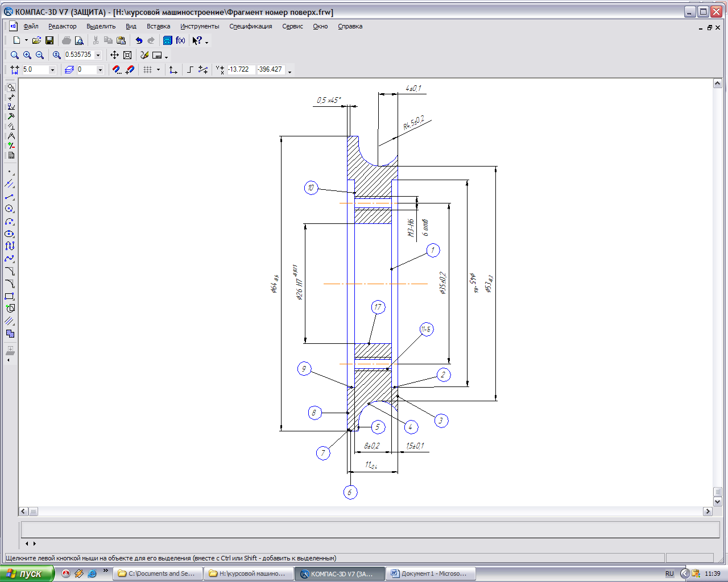
Task: Toggle global snaps magnet button
Action: 117,69
